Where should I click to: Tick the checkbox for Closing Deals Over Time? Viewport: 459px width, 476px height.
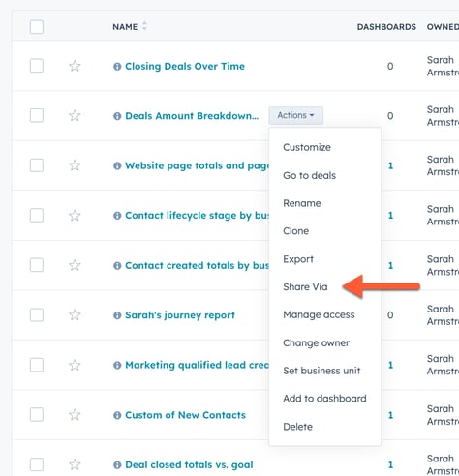tap(37, 66)
